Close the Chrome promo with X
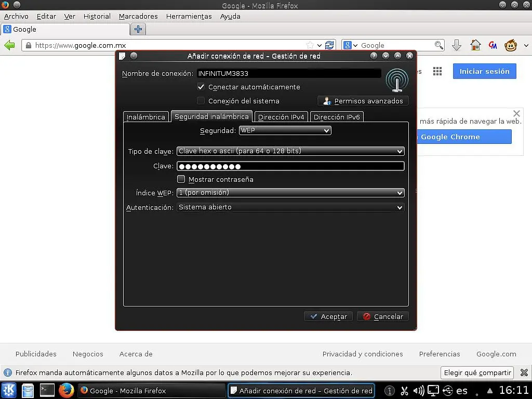This screenshot has height=399, width=532. (516, 113)
